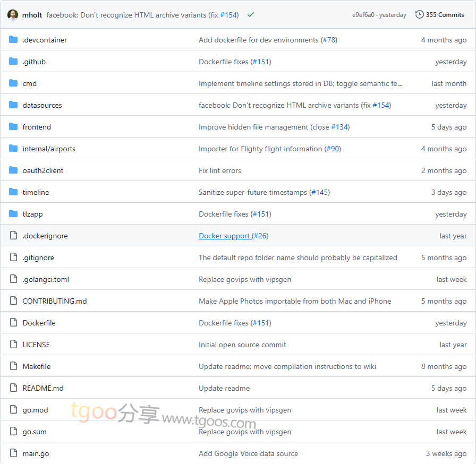Open issue #145 link on timeline row
This screenshot has width=476, height=464.
320,192
